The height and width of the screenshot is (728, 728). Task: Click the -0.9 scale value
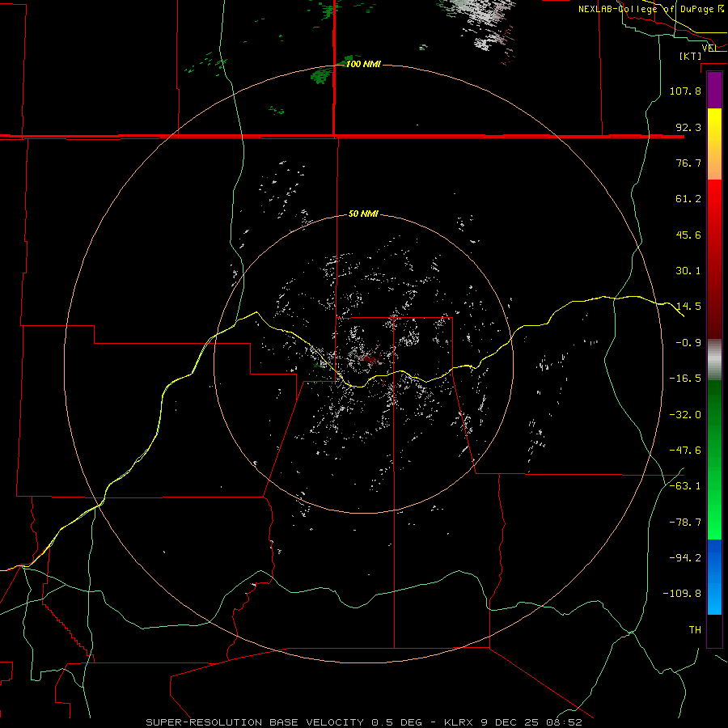point(688,343)
